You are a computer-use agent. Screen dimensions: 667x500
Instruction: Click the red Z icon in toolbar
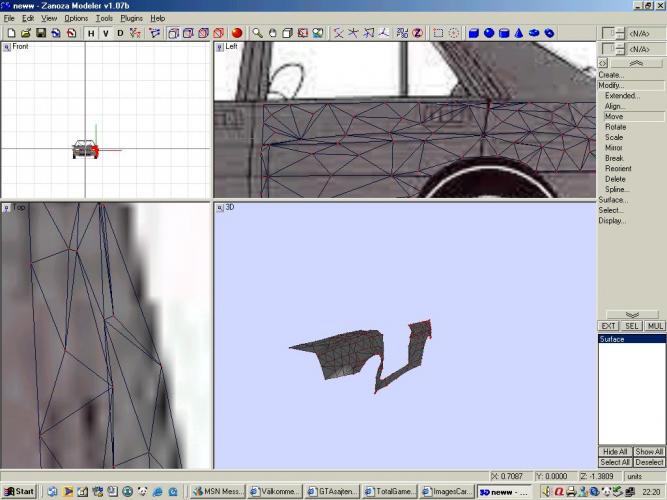pyautogui.click(x=417, y=33)
